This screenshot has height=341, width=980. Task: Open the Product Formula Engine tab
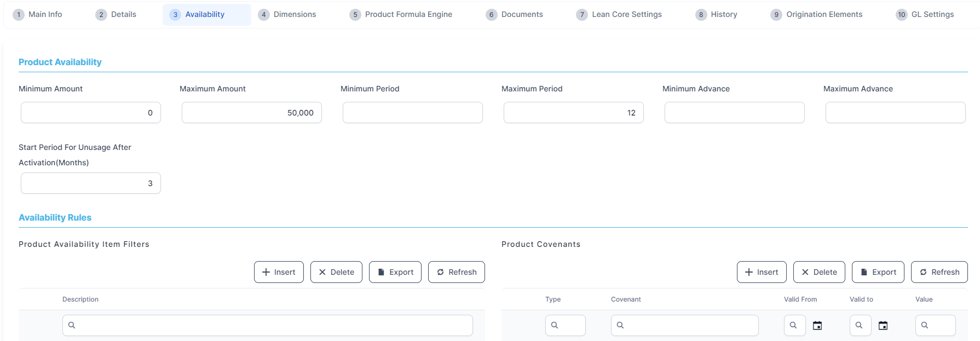(x=401, y=15)
